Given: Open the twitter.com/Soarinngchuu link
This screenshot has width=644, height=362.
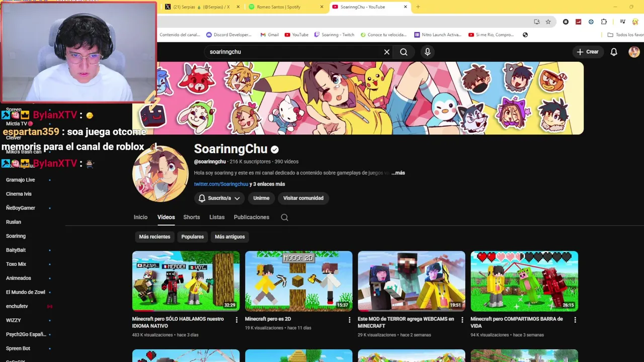Looking at the screenshot, I should (221, 184).
